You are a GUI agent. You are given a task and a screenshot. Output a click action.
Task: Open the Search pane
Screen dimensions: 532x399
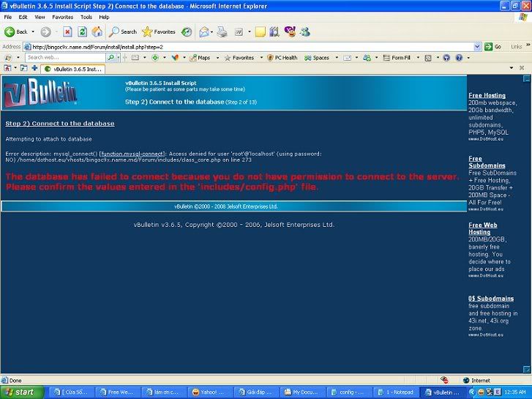123,32
